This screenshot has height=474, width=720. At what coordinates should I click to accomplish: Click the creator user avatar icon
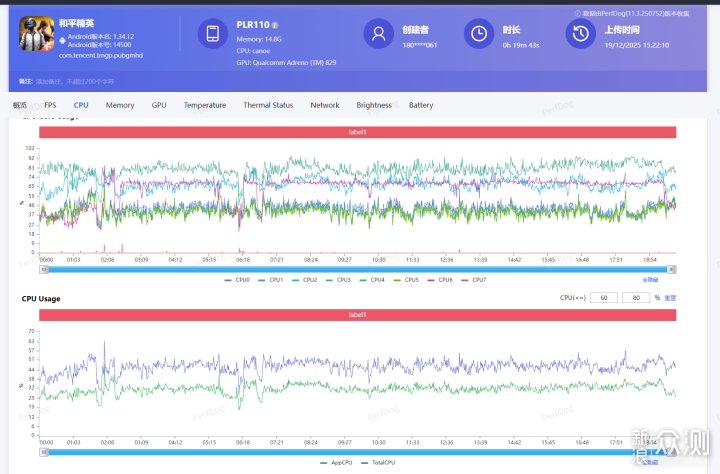(x=378, y=34)
